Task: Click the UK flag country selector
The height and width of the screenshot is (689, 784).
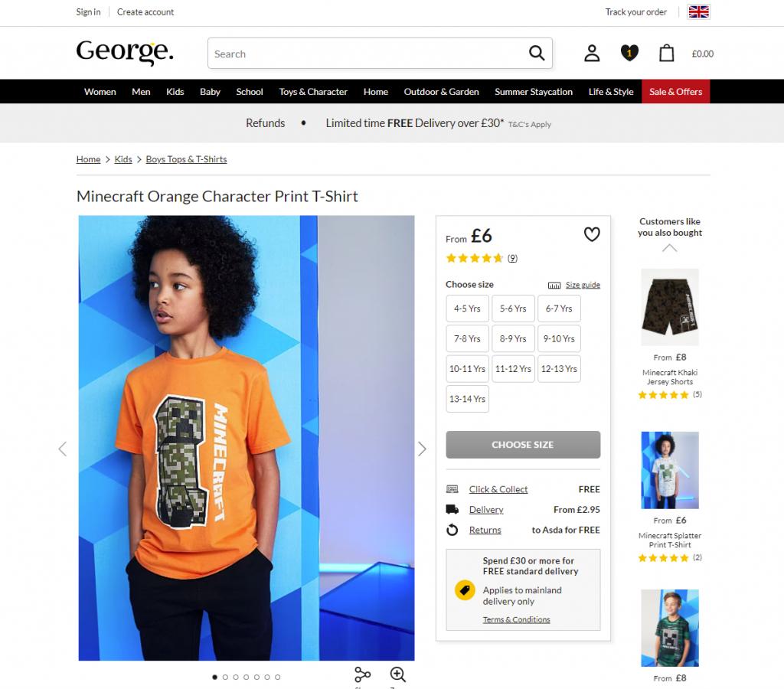Action: point(698,11)
